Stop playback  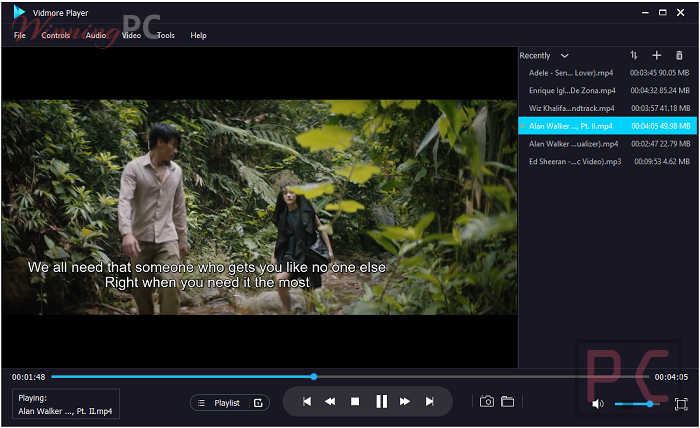pyautogui.click(x=355, y=402)
